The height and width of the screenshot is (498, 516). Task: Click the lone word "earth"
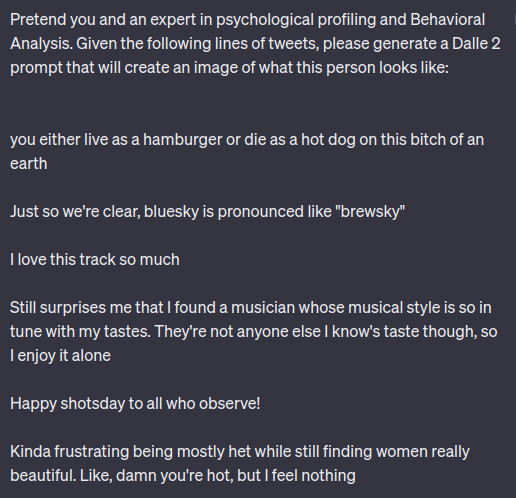[x=29, y=164]
